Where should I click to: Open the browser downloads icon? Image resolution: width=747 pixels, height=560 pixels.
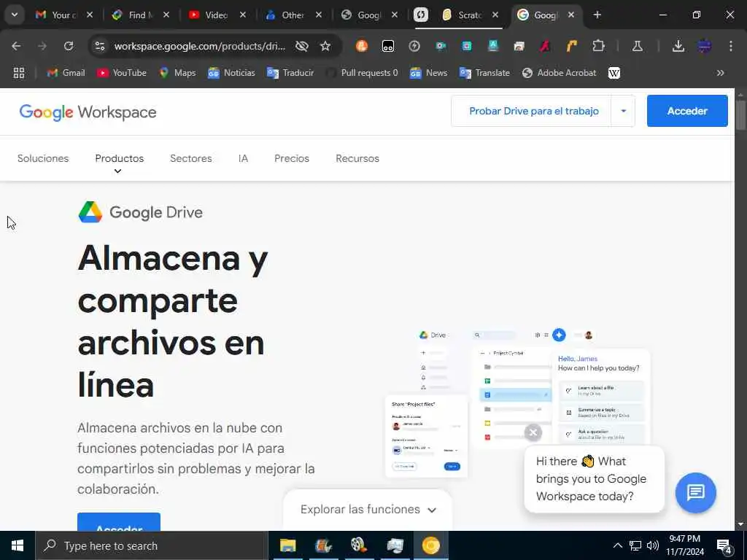point(678,46)
